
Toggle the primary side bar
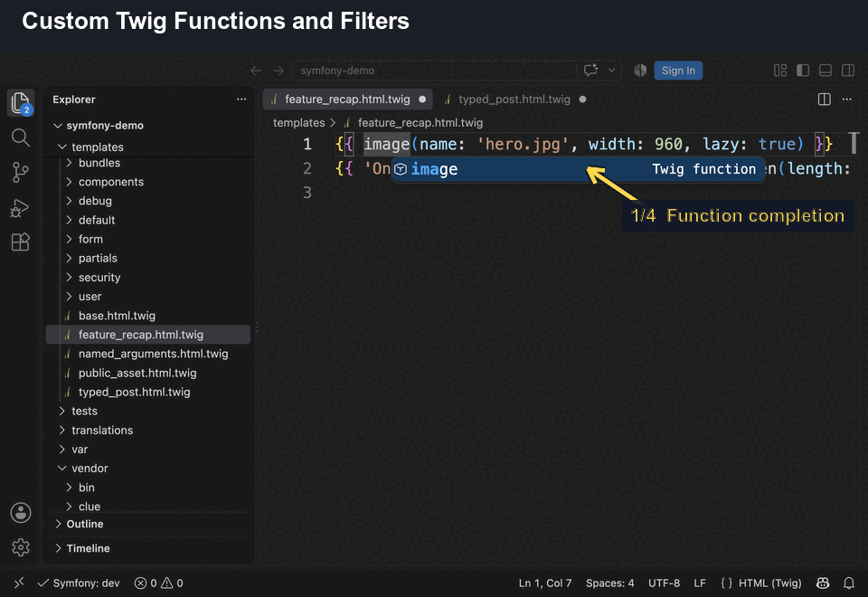(803, 71)
